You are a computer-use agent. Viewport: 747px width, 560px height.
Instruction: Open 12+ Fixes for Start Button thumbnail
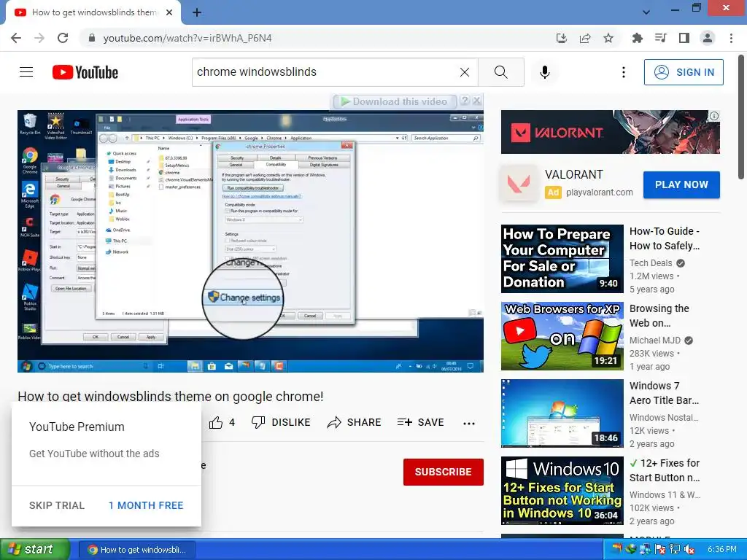[x=562, y=491]
